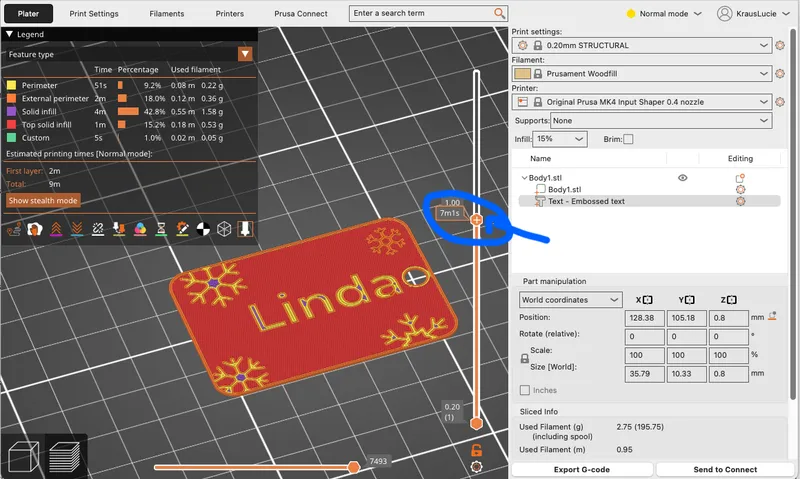Switch to the Print Settings tab

(94, 14)
